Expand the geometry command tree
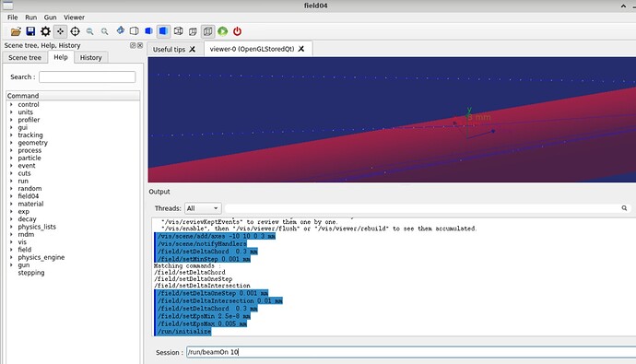 (11, 143)
